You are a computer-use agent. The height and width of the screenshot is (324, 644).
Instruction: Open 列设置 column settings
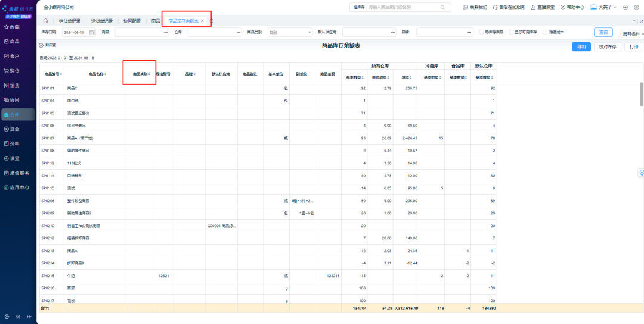pos(48,45)
